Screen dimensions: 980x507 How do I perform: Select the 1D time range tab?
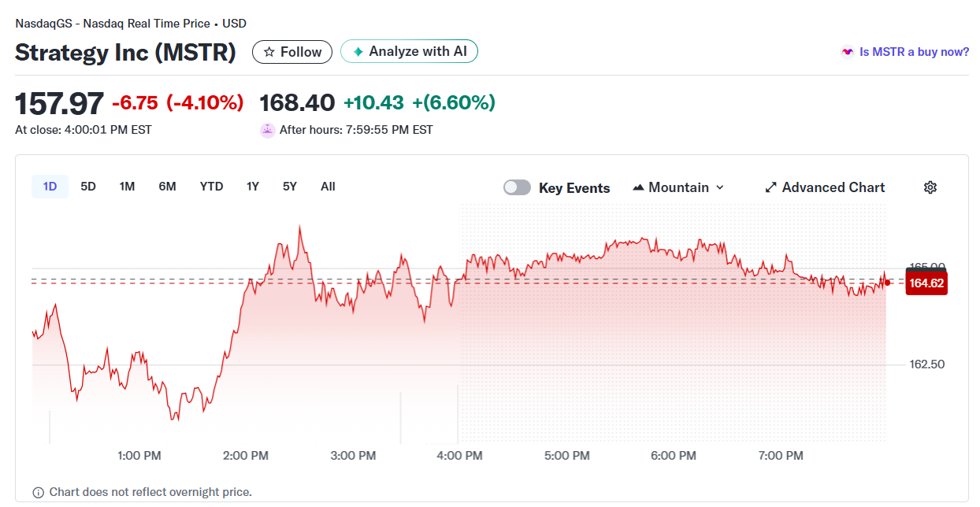coord(50,187)
